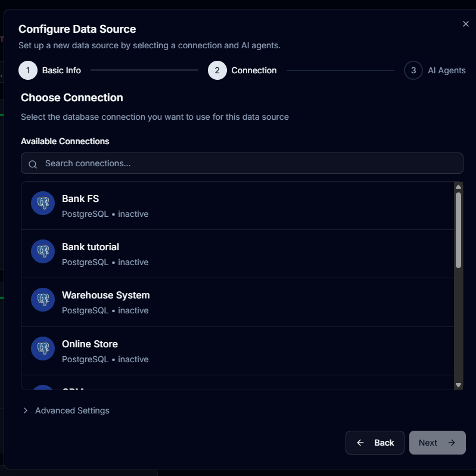Select the Bank FS connection name
Screen dimensions: 476x476
click(80, 198)
